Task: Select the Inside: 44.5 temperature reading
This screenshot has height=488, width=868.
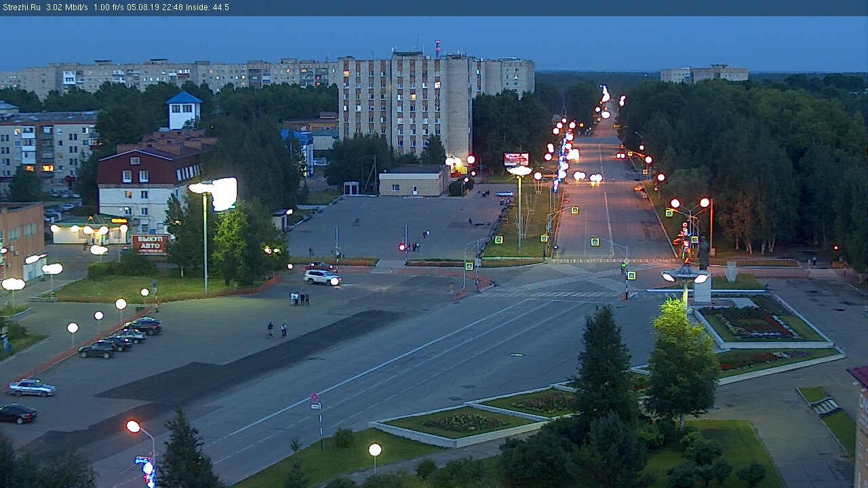Action: pyautogui.click(x=208, y=7)
